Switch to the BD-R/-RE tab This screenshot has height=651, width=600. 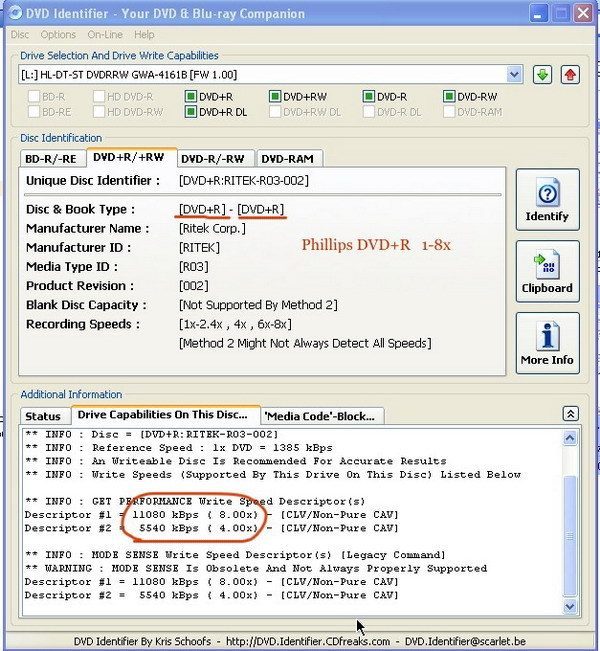pos(51,159)
